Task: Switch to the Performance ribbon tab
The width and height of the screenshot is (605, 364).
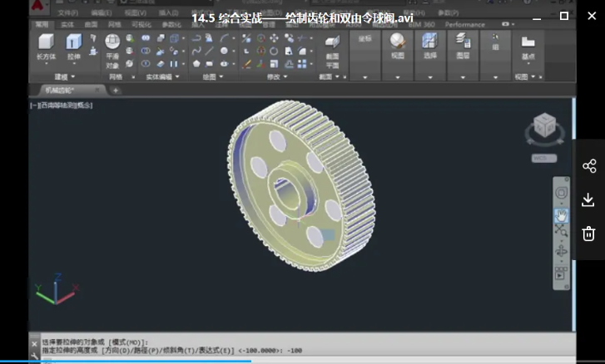Action: point(464,24)
